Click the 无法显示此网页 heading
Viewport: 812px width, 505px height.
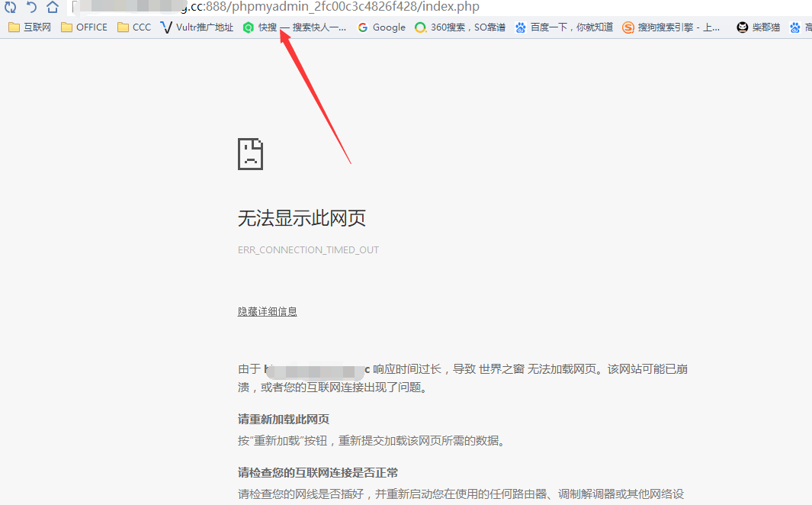[x=302, y=219]
